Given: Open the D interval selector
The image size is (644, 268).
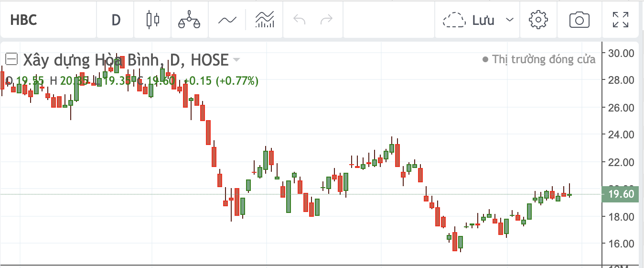Looking at the screenshot, I should (x=116, y=20).
